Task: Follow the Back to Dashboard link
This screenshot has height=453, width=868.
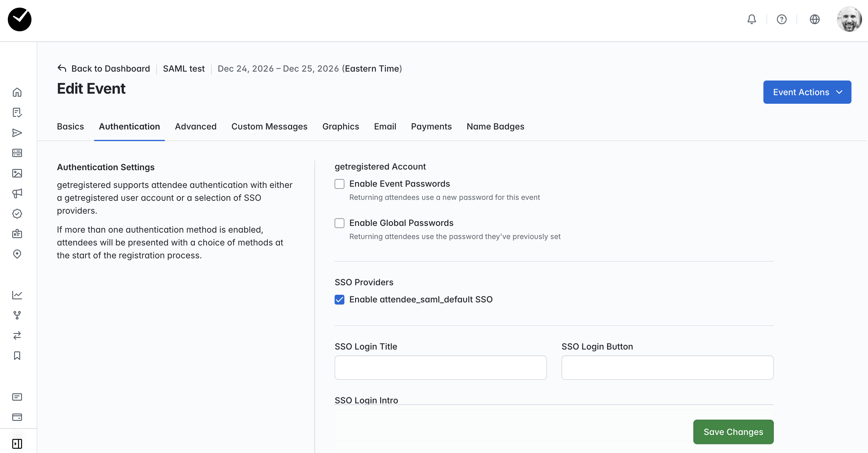Action: pyautogui.click(x=110, y=69)
